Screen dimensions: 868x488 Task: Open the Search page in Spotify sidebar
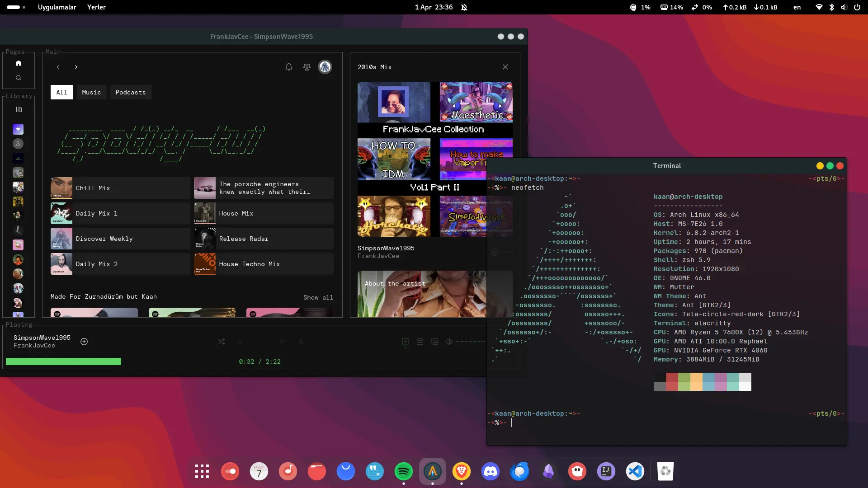[x=19, y=78]
